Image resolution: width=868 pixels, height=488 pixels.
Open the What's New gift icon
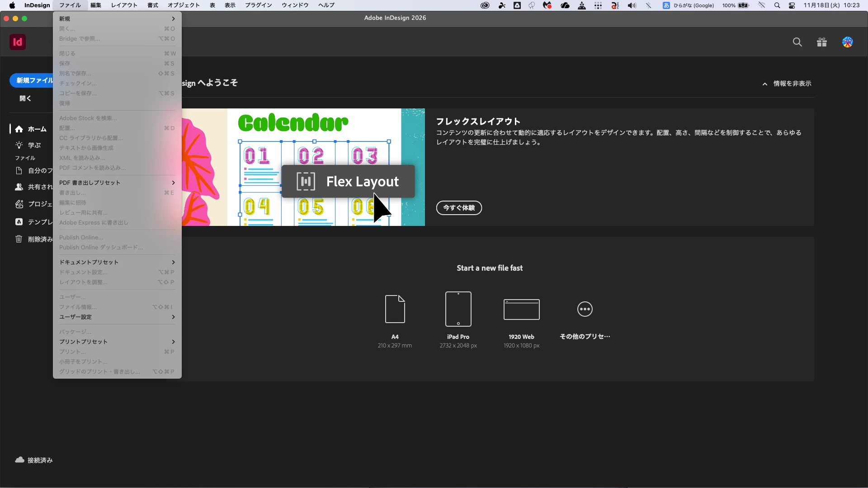822,42
